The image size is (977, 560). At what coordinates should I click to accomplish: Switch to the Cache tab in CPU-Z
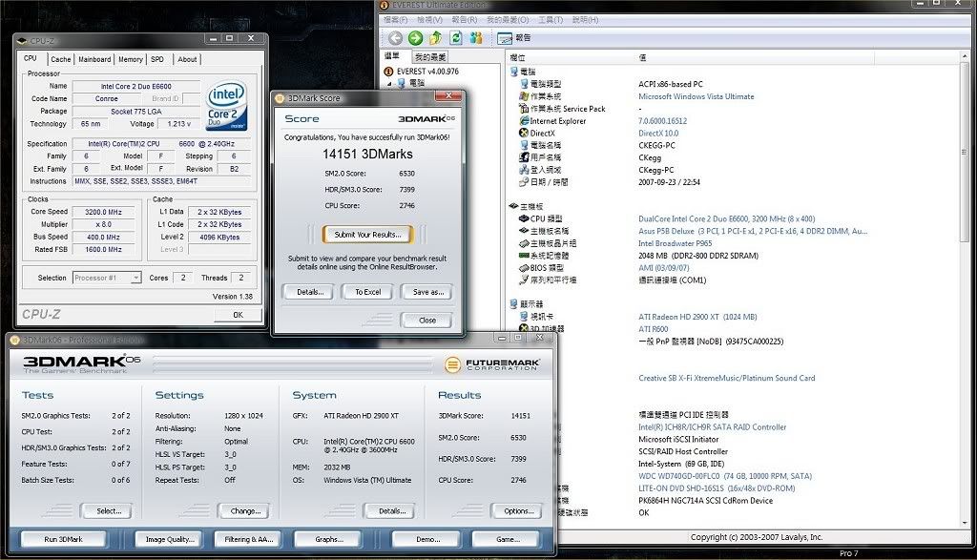click(60, 59)
